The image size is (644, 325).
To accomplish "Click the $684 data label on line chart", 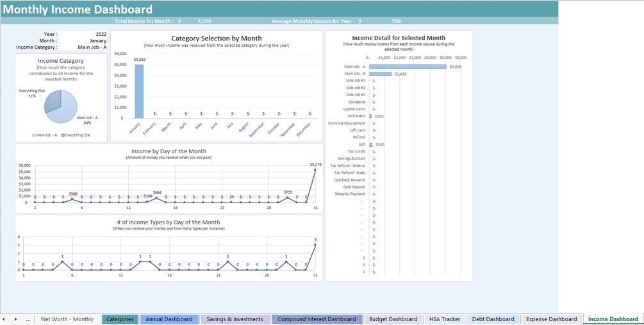I will pyautogui.click(x=157, y=193).
